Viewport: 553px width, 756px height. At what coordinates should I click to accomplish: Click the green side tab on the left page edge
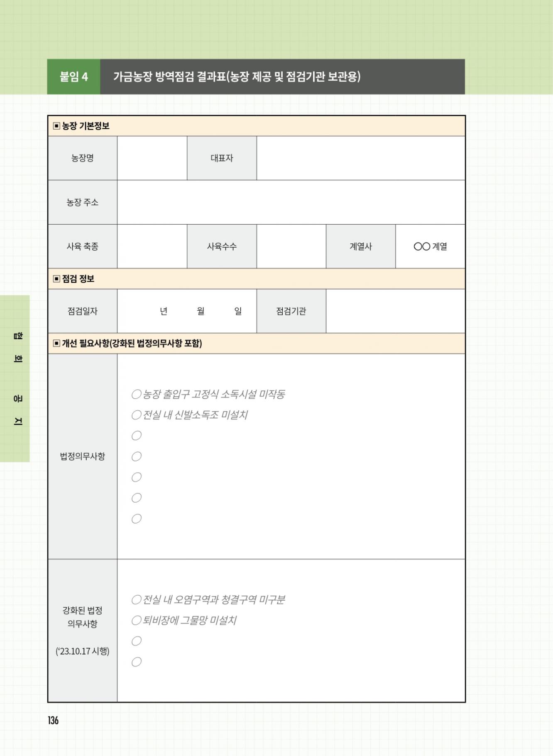[x=15, y=378]
